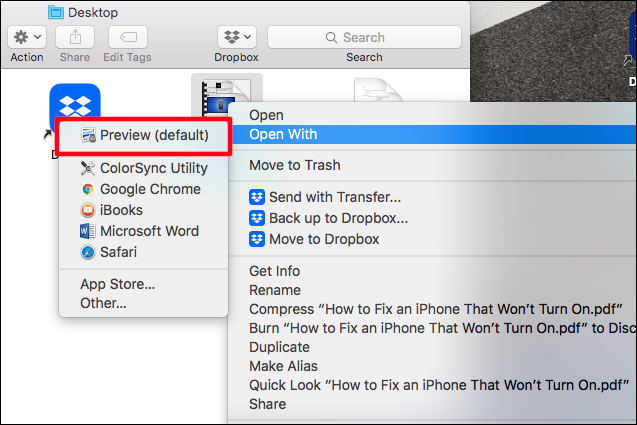Open the Action gear dropdown

(26, 37)
